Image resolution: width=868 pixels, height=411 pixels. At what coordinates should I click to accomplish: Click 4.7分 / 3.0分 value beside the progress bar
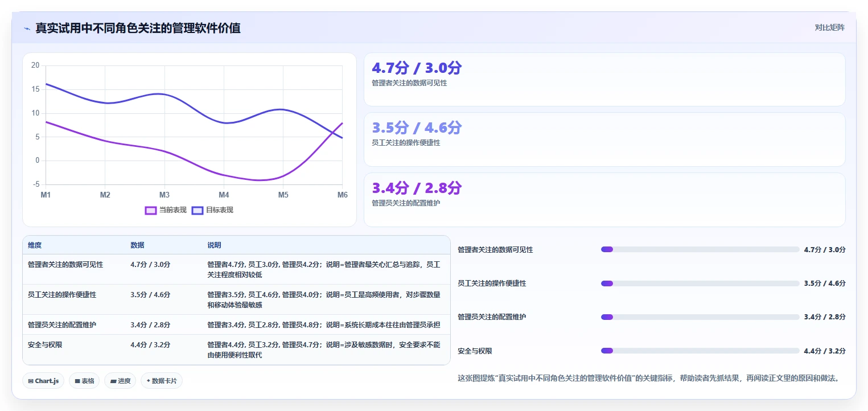tap(825, 250)
